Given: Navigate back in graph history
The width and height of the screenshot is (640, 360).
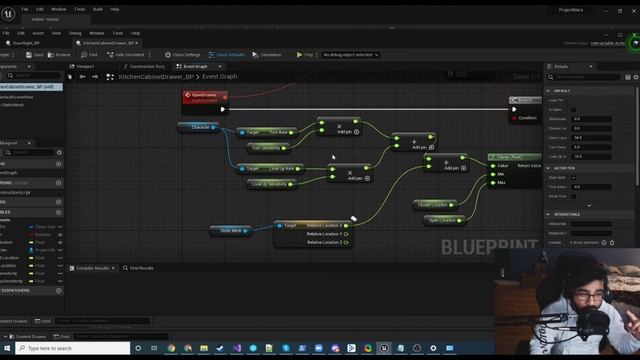Looking at the screenshot, I should 82,77.
